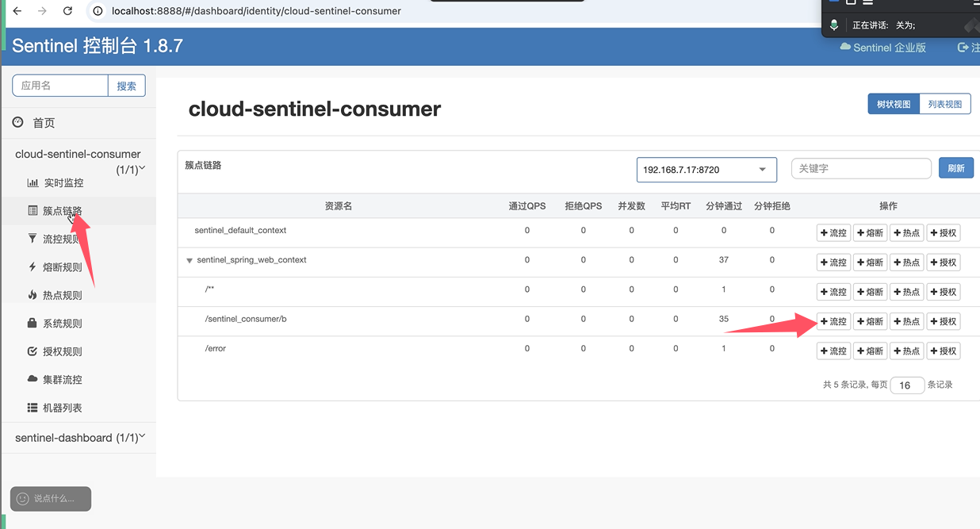Image resolution: width=980 pixels, height=529 pixels.
Task: Click the 系统规则 lock icon
Action: tap(33, 323)
